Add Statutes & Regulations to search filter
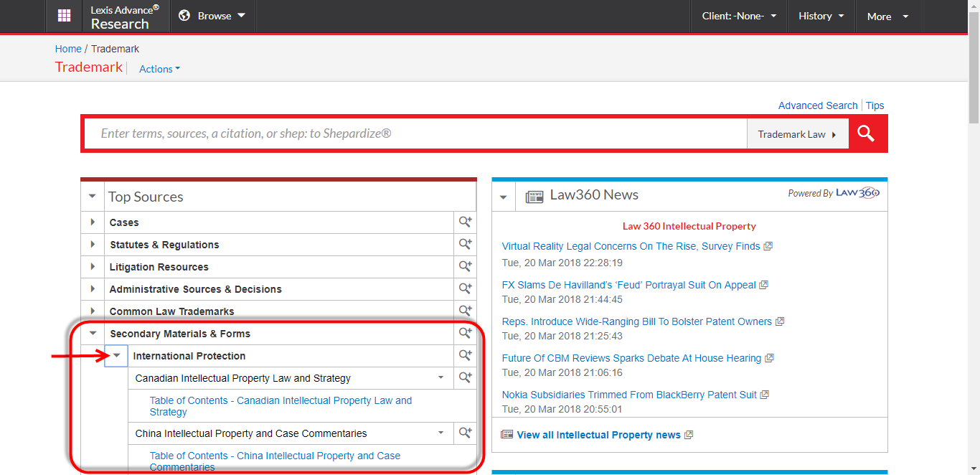Image resolution: width=980 pixels, height=475 pixels. tap(466, 245)
